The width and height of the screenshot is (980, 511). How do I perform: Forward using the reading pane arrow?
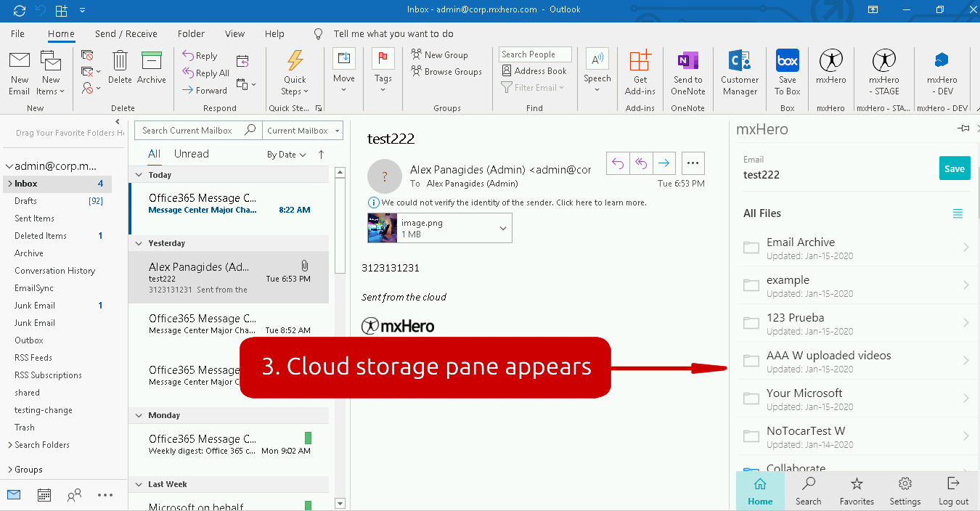pos(664,163)
